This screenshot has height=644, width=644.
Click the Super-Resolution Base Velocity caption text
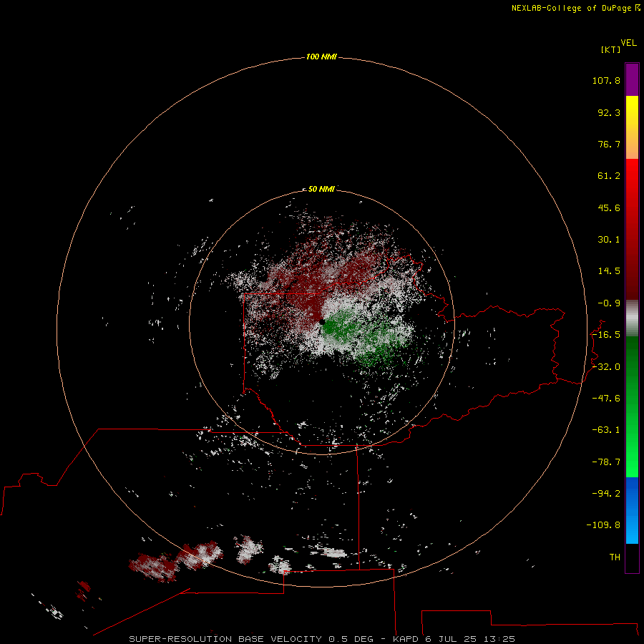tap(322, 639)
